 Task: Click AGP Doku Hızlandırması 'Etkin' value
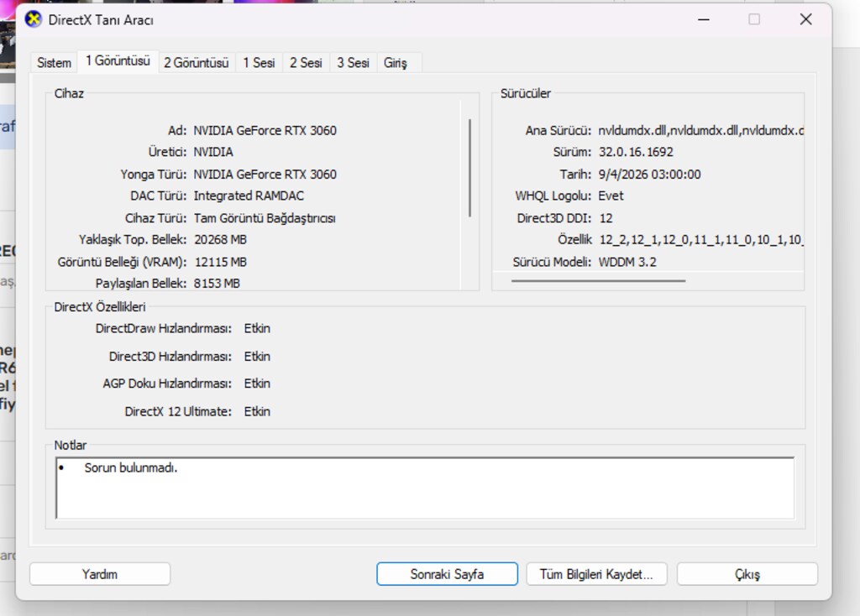[x=257, y=383]
